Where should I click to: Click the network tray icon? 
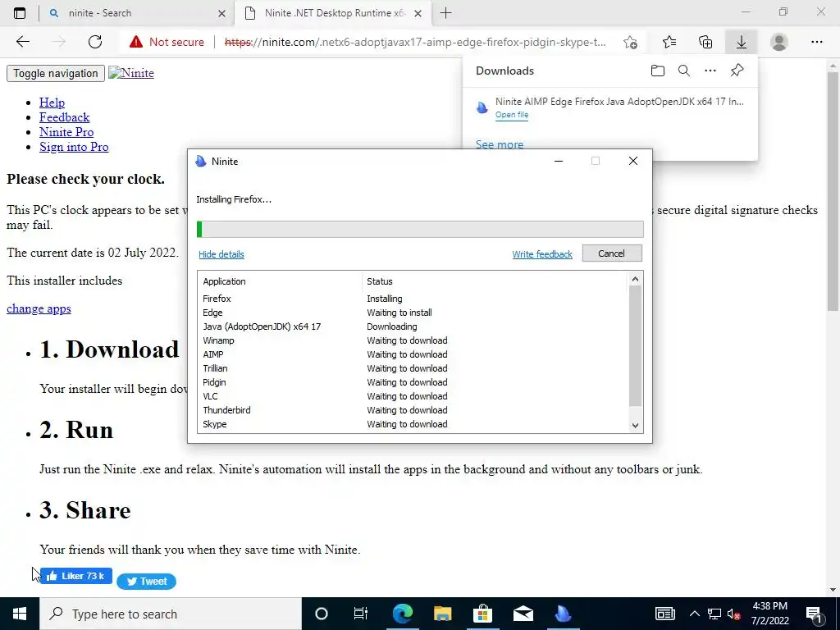714,614
